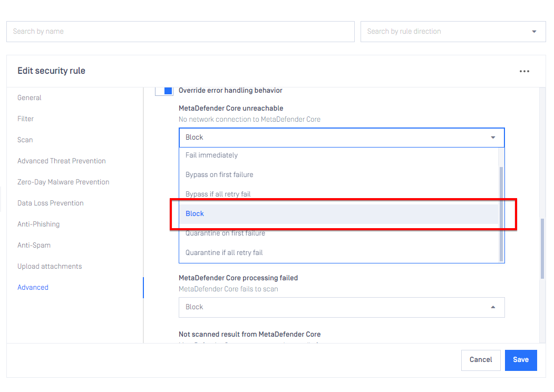Switch to the Scan tab
554x392 pixels.
(x=25, y=140)
